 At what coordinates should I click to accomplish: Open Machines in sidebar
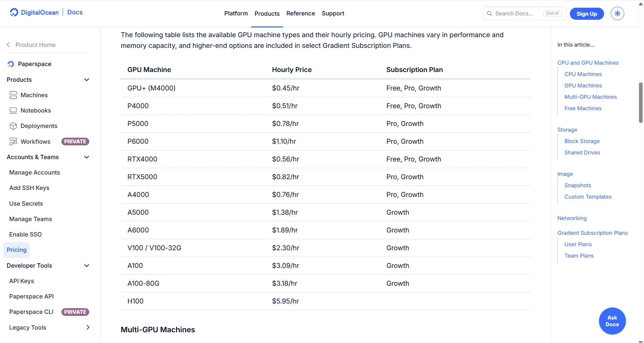[34, 95]
